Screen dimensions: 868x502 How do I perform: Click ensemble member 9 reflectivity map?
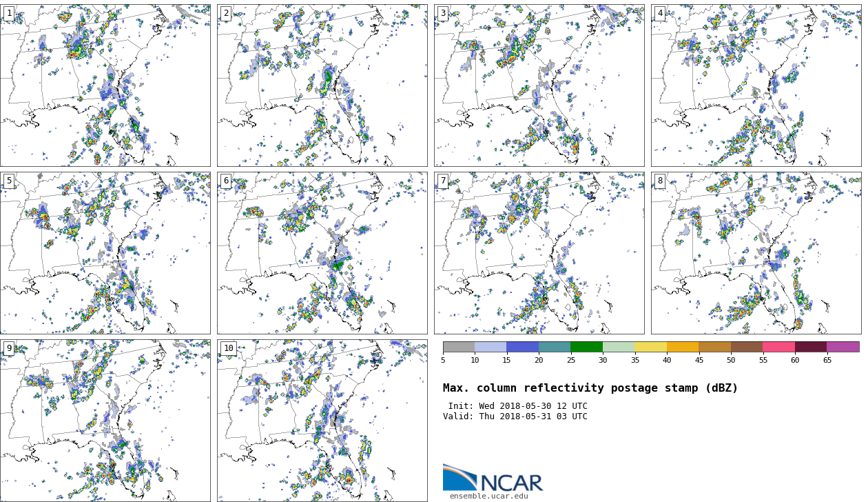click(105, 420)
